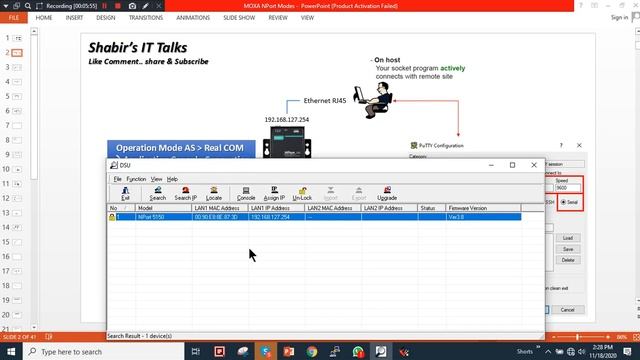Screen dimensions: 640x360
Task: Stop the screen recording with the red square
Action: pyautogui.click(x=118, y=6)
